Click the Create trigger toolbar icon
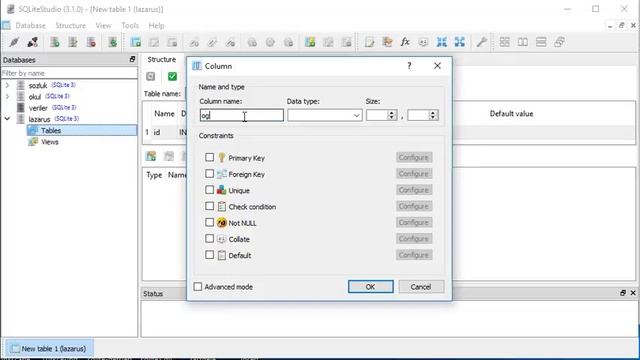 click(252, 42)
